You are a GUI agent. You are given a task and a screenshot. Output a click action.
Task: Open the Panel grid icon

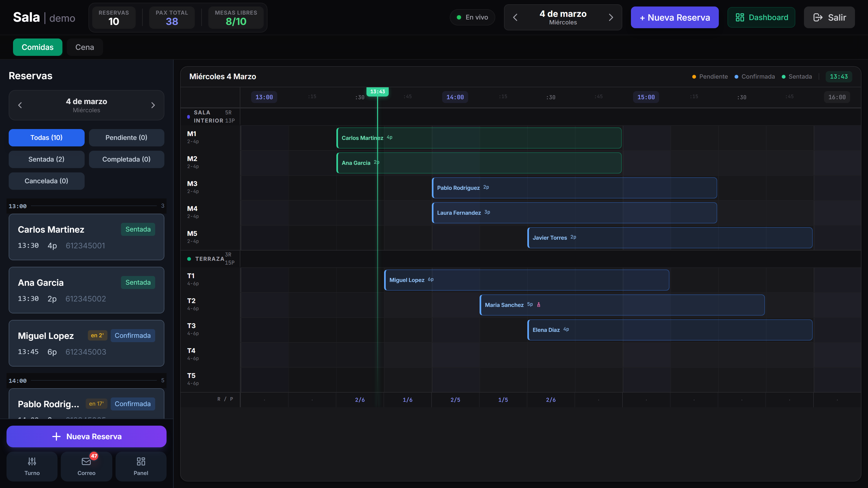coord(141,461)
